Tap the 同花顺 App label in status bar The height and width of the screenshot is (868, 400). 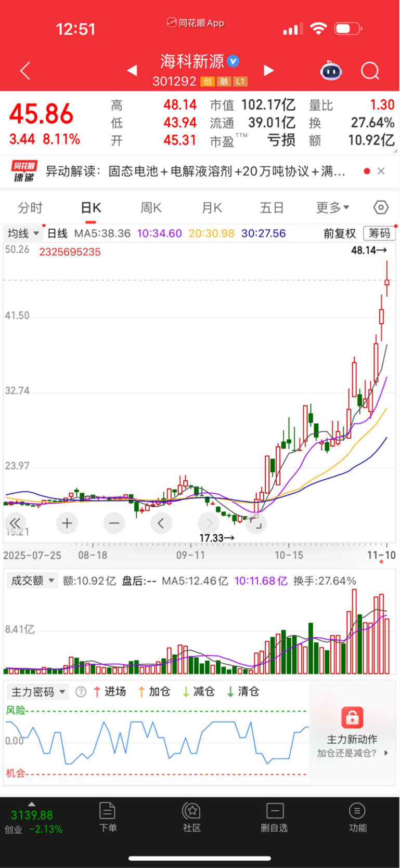point(196,23)
